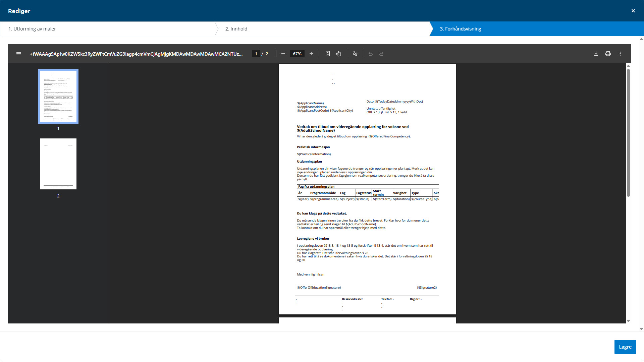Click the heading 'Praktisk informasjon'
644x362 pixels.
pos(313,147)
